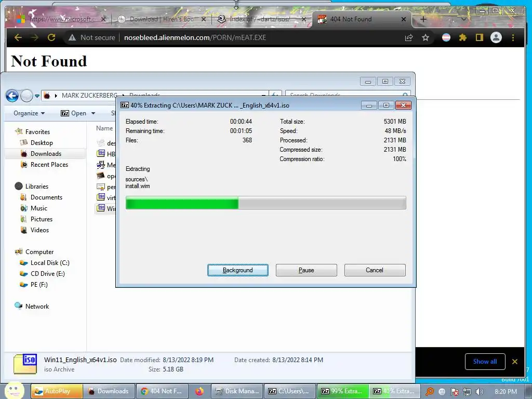Go back in Chrome browser
Image resolution: width=532 pixels, height=399 pixels.
[18, 37]
